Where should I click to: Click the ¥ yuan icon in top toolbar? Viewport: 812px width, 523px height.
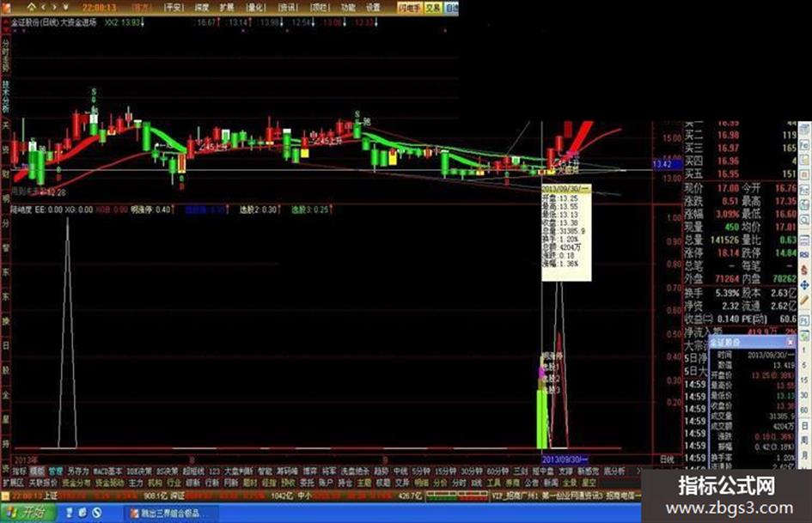[66, 7]
